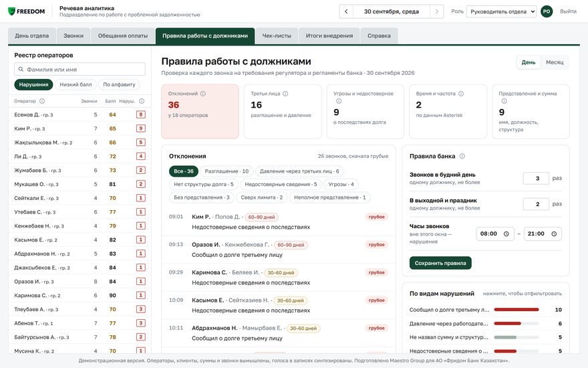The width and height of the screenshot is (588, 368).
Task: Select Нарушения sort filter
Action: click(x=33, y=84)
